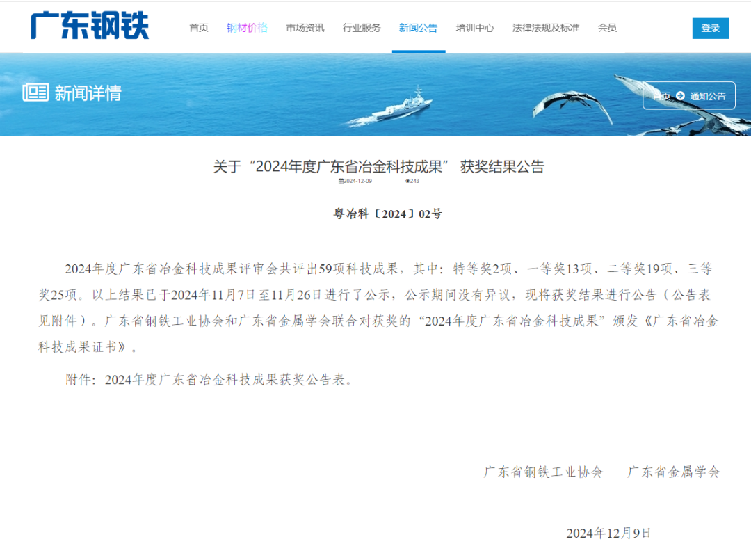Click the circular arrow icon in the breadcrumb
Viewport: 751px width, 560px height.
(x=680, y=95)
